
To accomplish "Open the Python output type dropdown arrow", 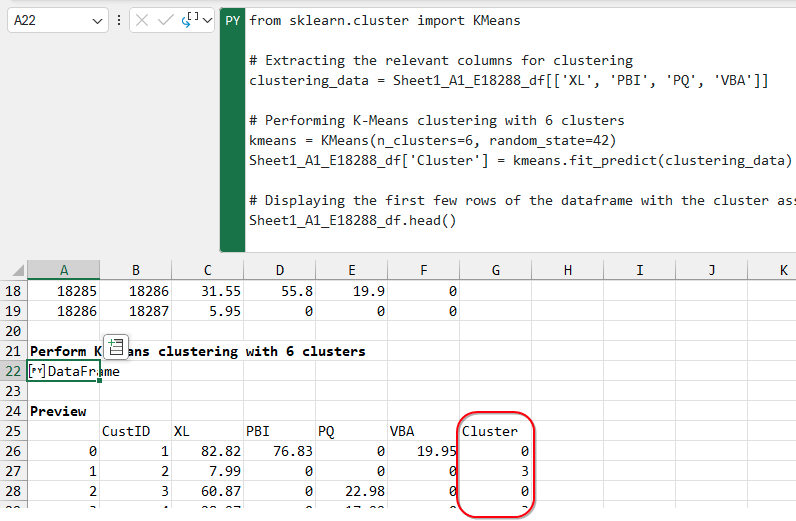I will pyautogui.click(x=208, y=20).
